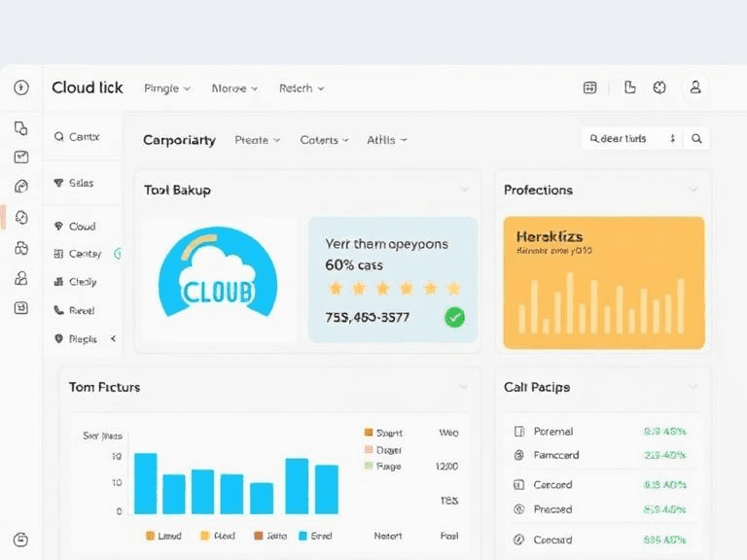Select Sales in the sidebar

tap(81, 183)
